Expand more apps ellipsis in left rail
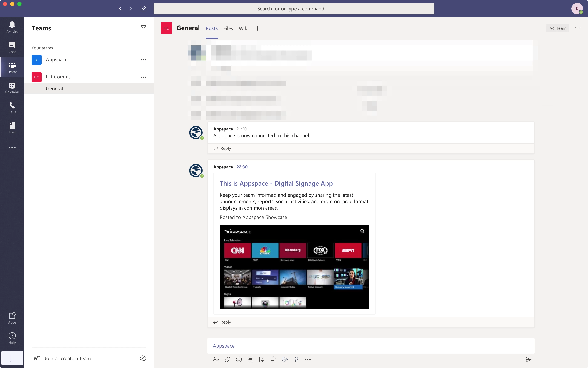Image resolution: width=588 pixels, height=368 pixels. (12, 148)
